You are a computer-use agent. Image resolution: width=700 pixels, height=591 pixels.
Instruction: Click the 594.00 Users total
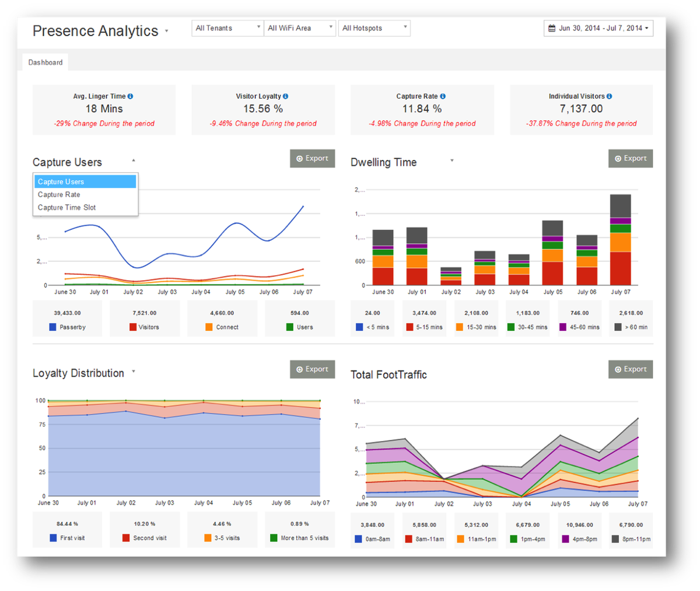pos(300,313)
